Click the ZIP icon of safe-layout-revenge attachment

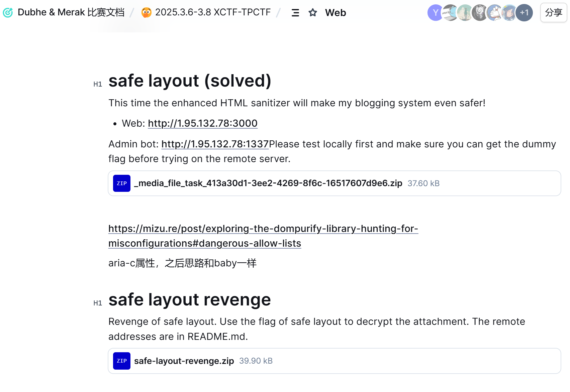(122, 361)
